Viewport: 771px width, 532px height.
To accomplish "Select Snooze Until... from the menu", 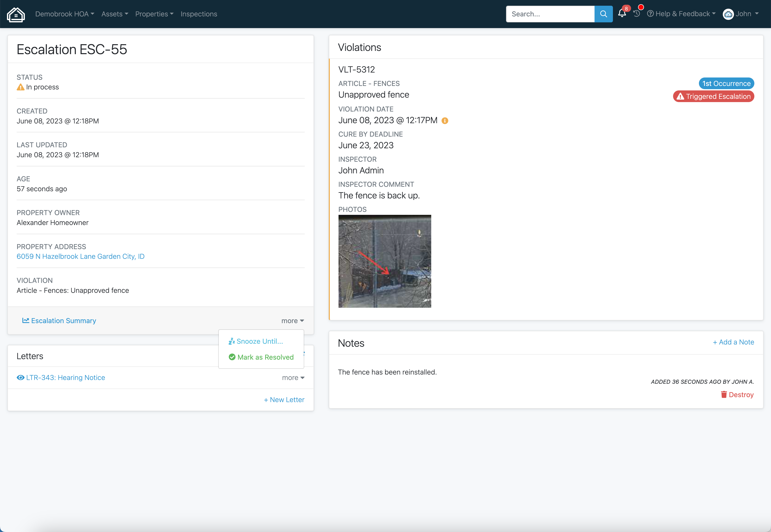I will (x=256, y=341).
